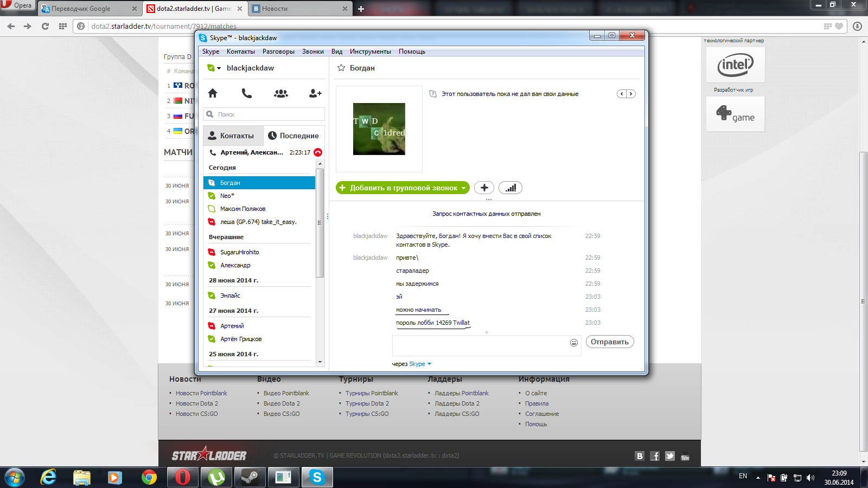
Task: Click the Facebook icon in site footer
Action: (x=655, y=456)
